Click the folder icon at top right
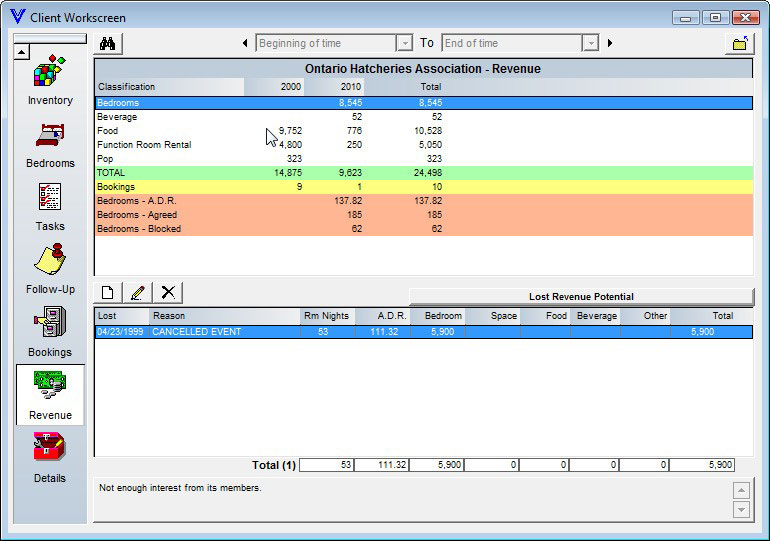This screenshot has width=770, height=541. click(x=739, y=44)
